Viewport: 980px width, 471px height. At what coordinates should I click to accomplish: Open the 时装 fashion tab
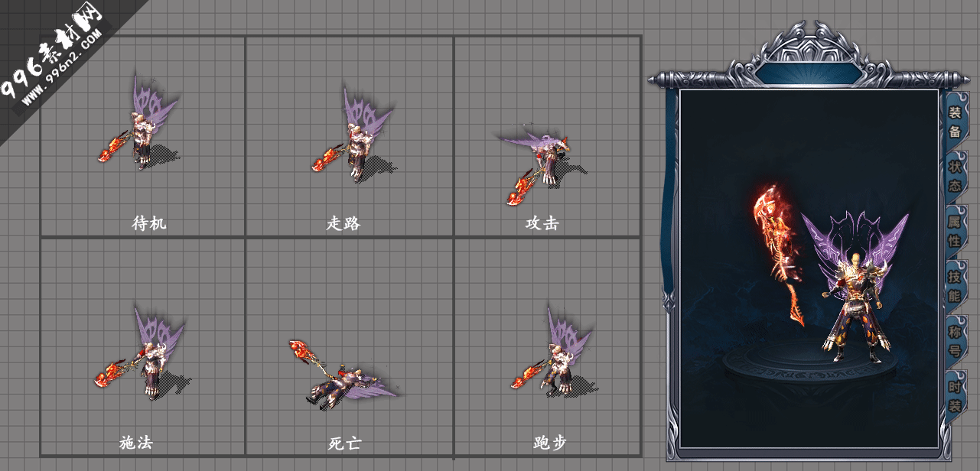pos(955,395)
